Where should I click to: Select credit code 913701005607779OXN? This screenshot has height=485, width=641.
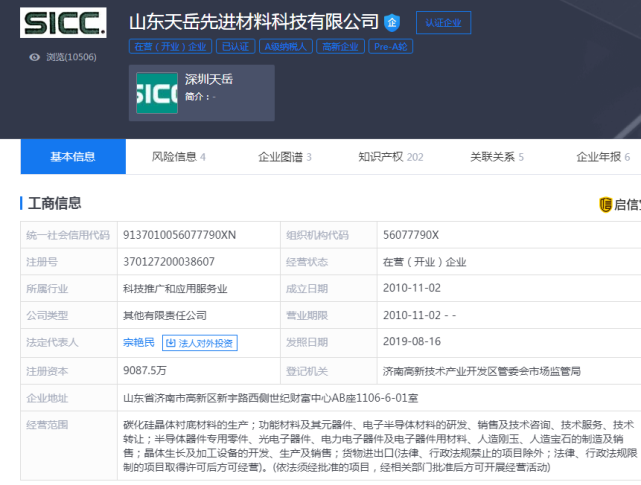point(179,235)
